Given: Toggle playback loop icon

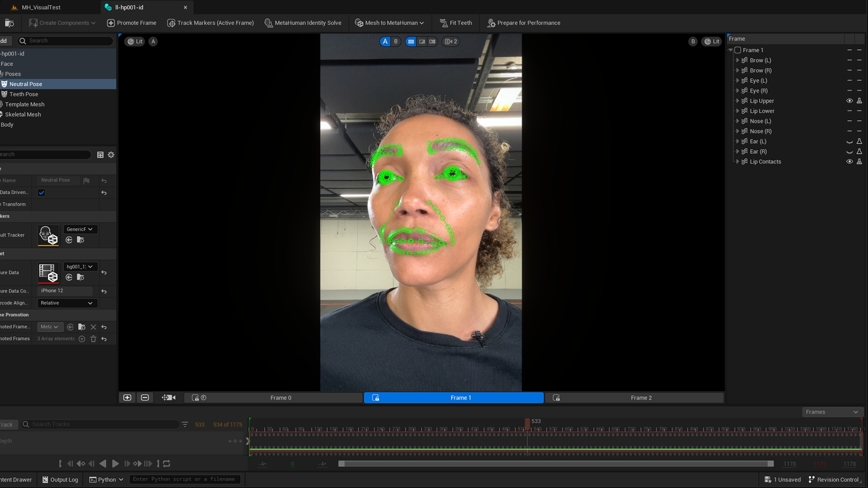Looking at the screenshot, I should click(166, 464).
